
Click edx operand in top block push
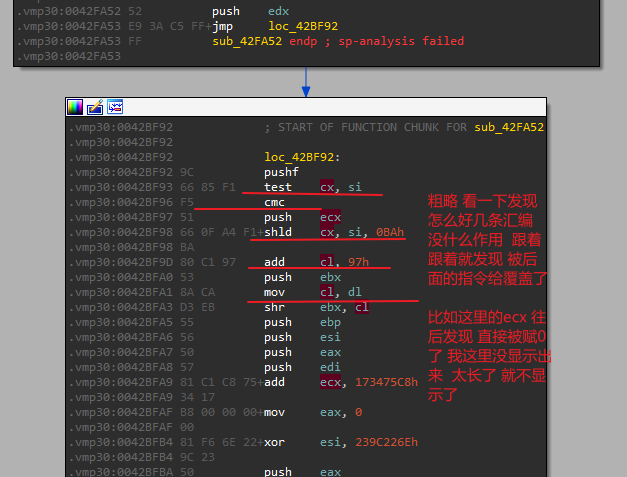coord(278,11)
